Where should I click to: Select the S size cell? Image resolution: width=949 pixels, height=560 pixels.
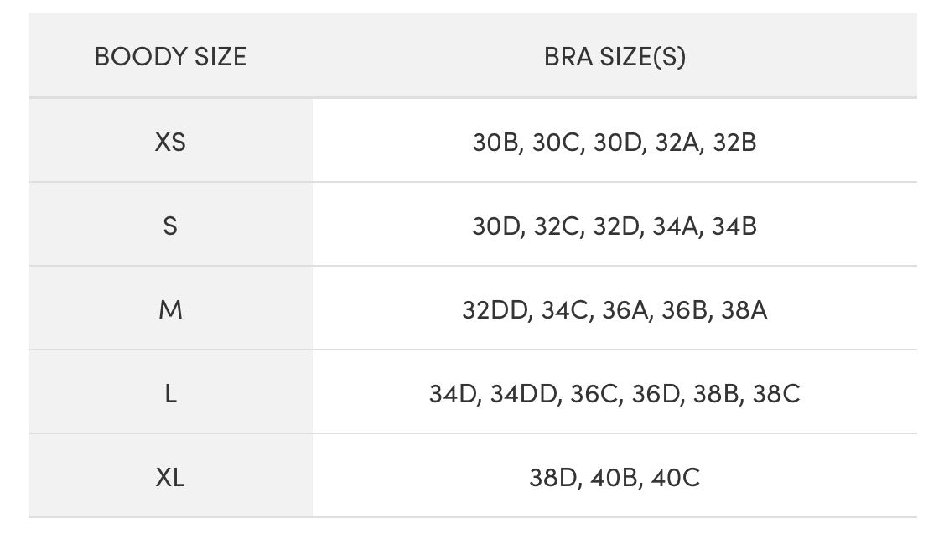pos(170,226)
